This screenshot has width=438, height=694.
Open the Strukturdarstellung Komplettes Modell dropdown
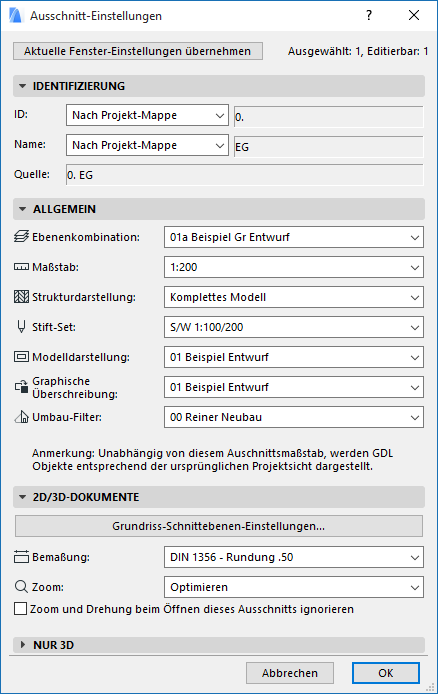coord(294,297)
